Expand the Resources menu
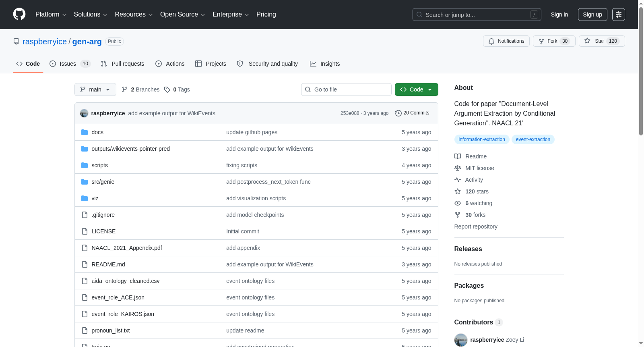Screen dimensions: 644x347 pos(134,15)
